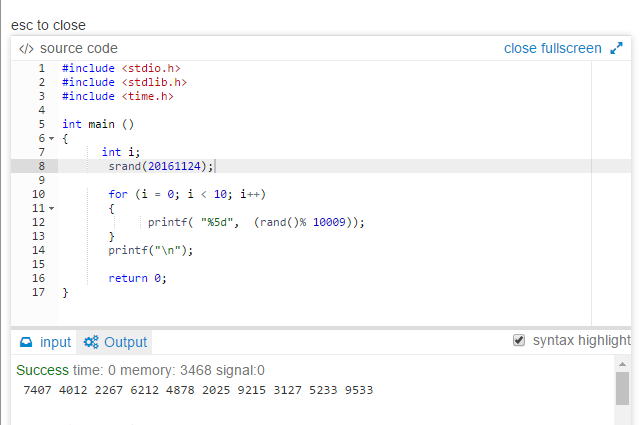The width and height of the screenshot is (643, 425).
Task: Click line number 12 in gutter
Action: (x=39, y=222)
